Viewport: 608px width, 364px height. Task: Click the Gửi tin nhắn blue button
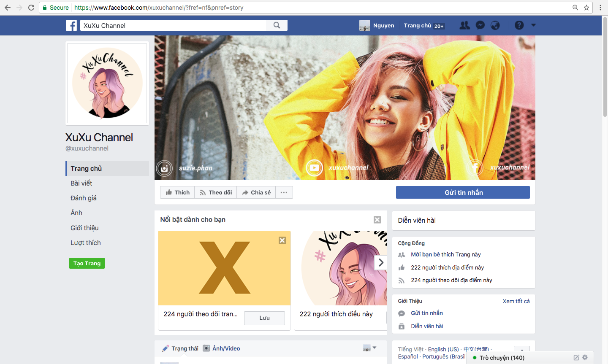click(x=463, y=192)
